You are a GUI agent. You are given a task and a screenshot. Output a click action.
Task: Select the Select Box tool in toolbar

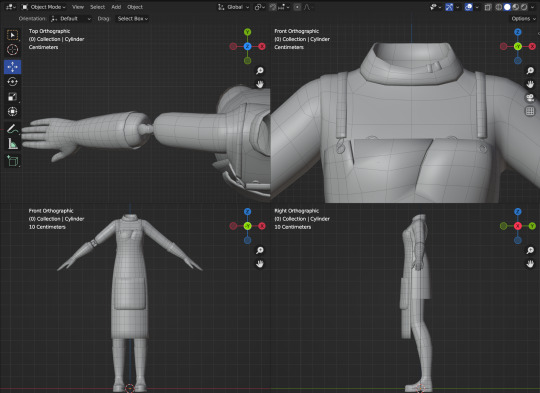point(12,35)
